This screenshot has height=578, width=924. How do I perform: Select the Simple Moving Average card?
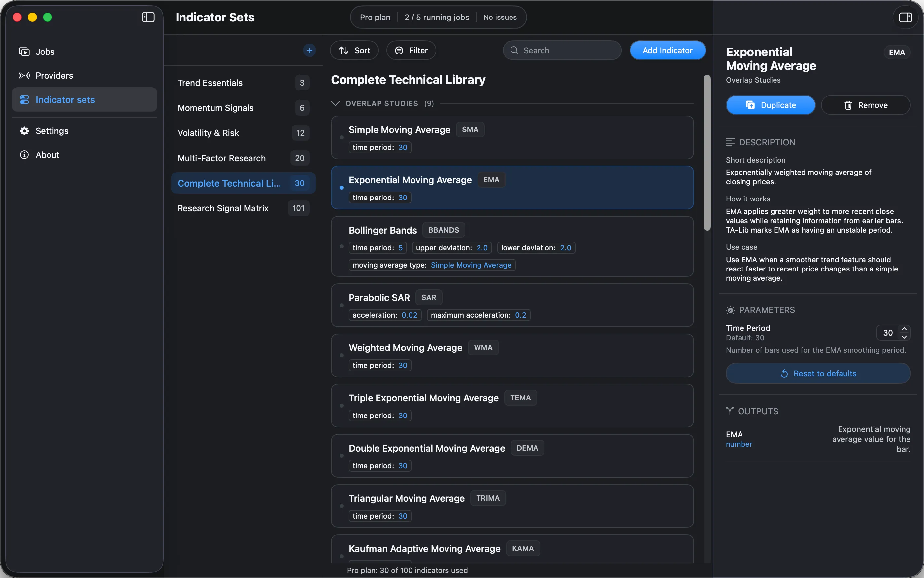(x=512, y=137)
